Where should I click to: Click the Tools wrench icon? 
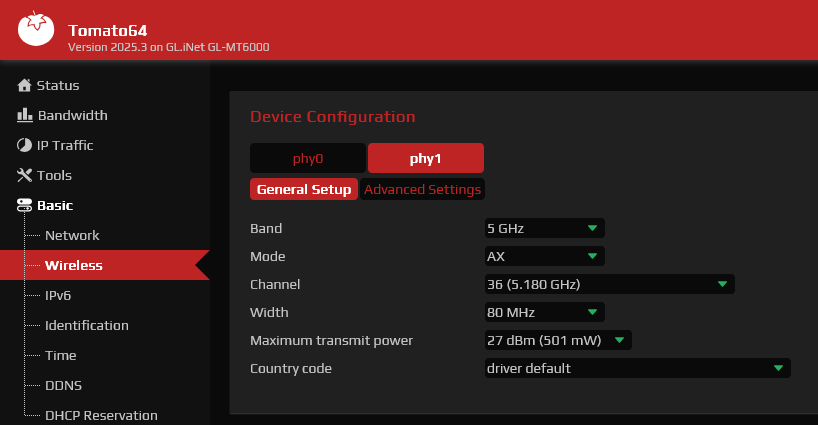click(x=24, y=175)
